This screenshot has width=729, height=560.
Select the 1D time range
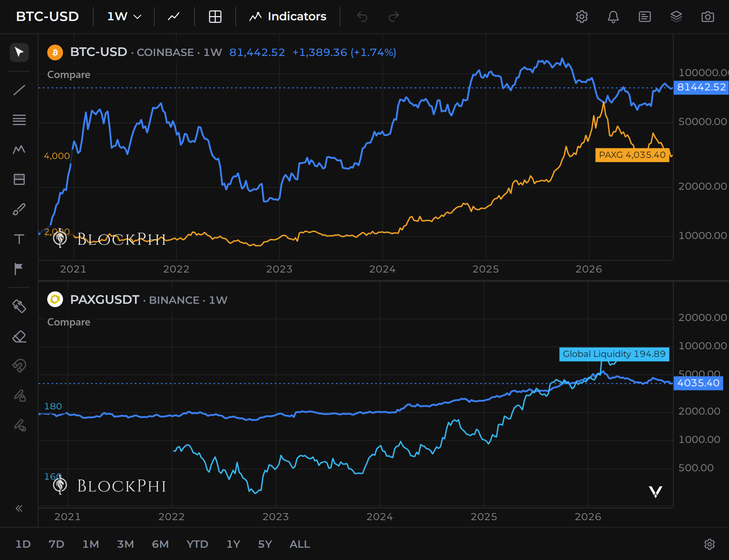[23, 544]
